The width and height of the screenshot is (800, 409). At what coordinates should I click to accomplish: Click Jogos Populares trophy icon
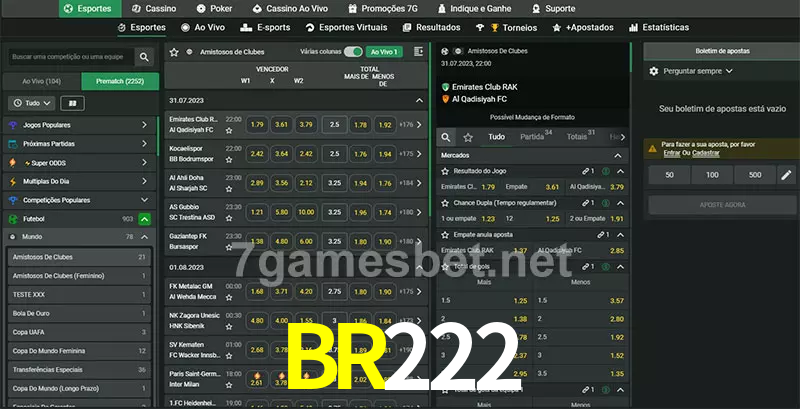pos(13,125)
